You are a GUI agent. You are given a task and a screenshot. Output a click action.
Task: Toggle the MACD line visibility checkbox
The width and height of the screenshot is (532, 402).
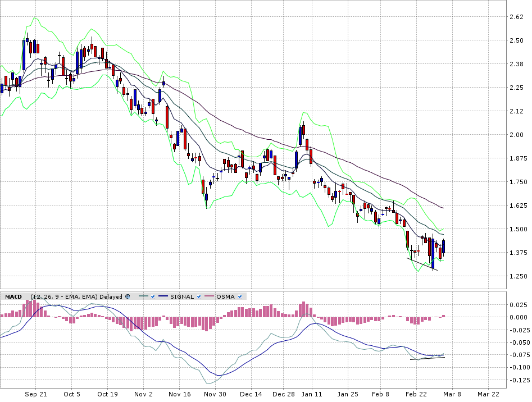pos(152,296)
